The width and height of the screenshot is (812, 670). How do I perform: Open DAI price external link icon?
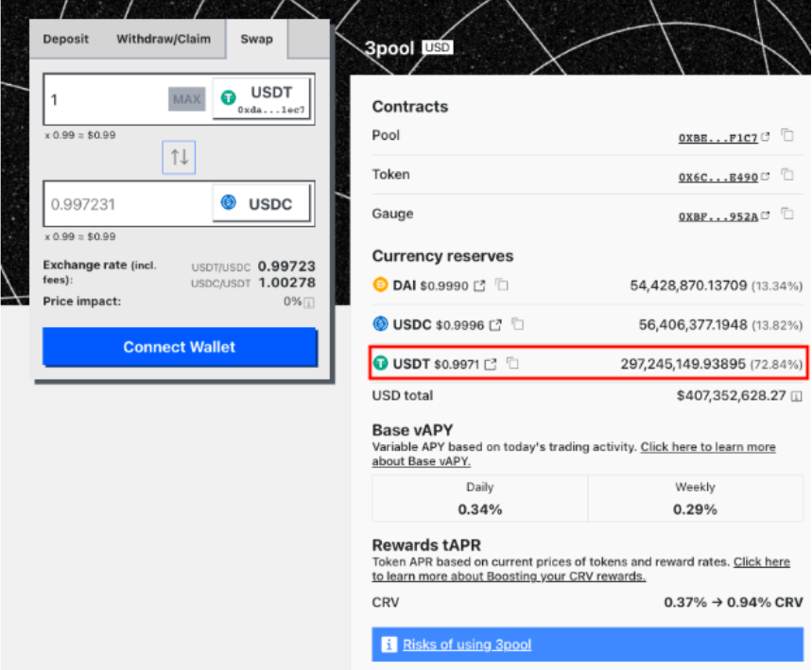point(479,283)
